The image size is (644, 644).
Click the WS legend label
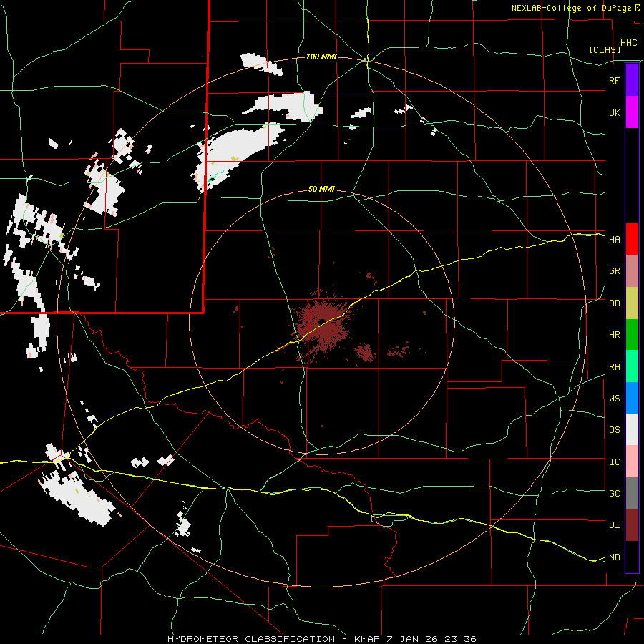click(614, 399)
